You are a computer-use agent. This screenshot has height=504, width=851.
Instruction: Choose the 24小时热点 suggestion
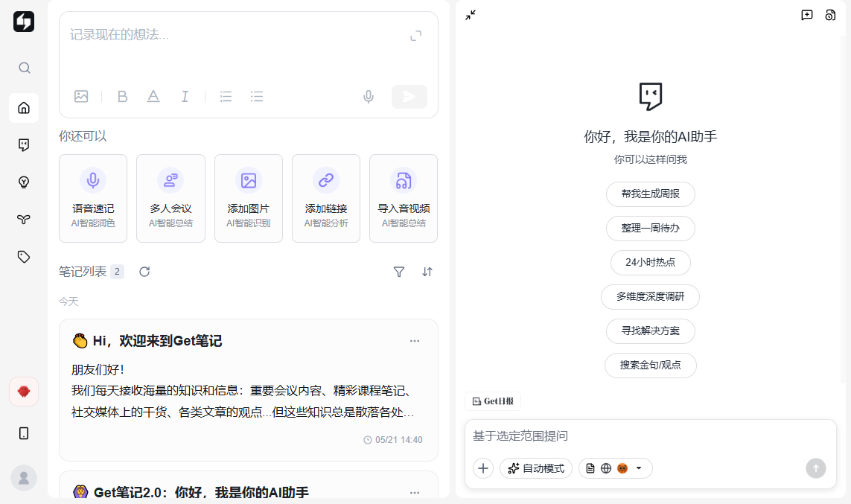click(x=651, y=263)
